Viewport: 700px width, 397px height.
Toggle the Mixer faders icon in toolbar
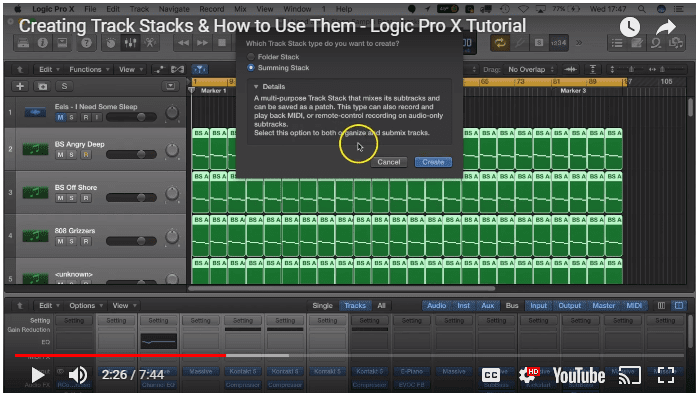[130, 43]
